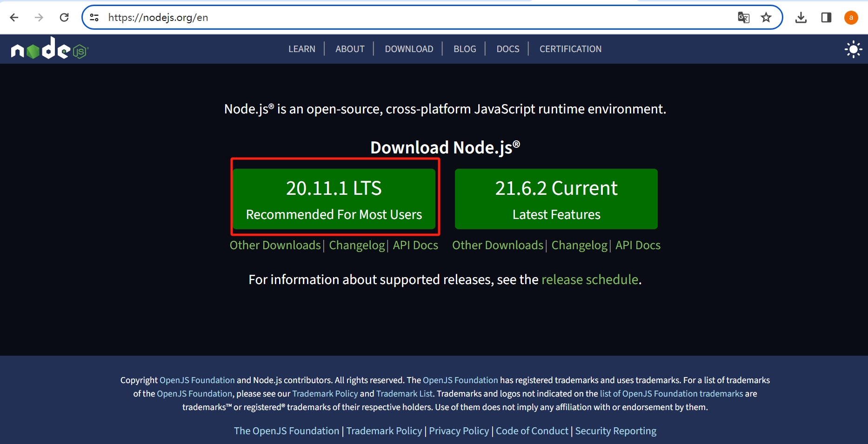Open OpenJS Foundation link before 'please see our'
The image size is (868, 444).
coord(194,394)
